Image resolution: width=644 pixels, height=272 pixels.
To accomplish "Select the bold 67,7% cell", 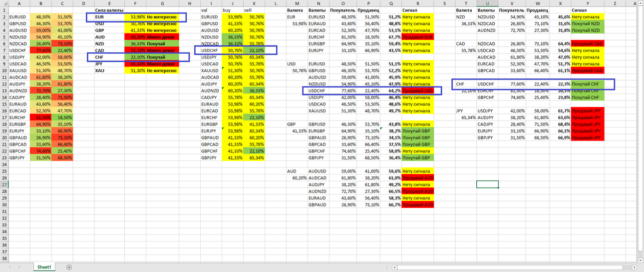I will coord(391,36).
